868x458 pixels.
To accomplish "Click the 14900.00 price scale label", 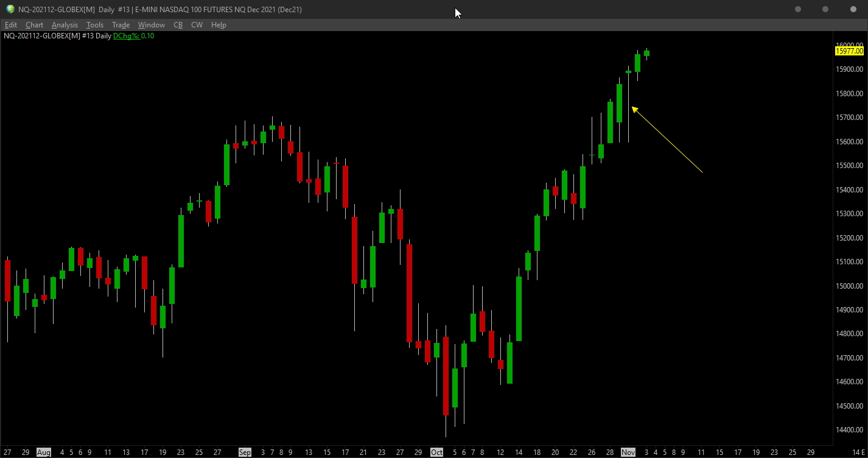I will tap(850, 310).
